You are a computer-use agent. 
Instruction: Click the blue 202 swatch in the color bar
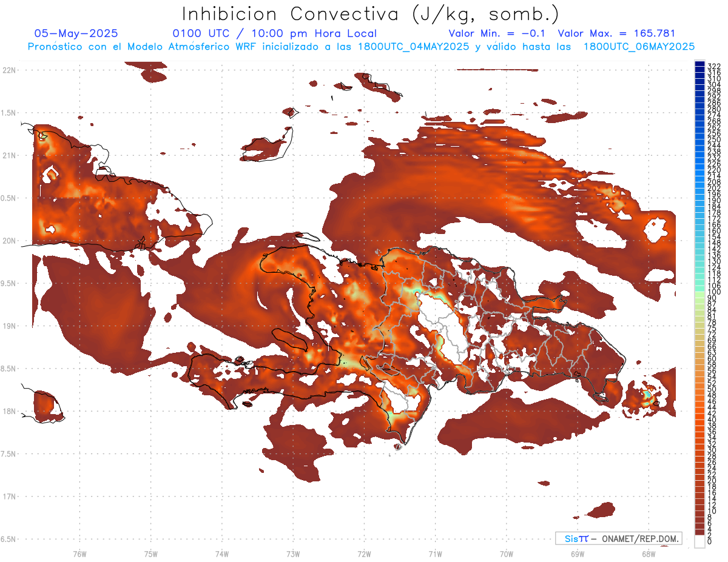click(x=700, y=185)
